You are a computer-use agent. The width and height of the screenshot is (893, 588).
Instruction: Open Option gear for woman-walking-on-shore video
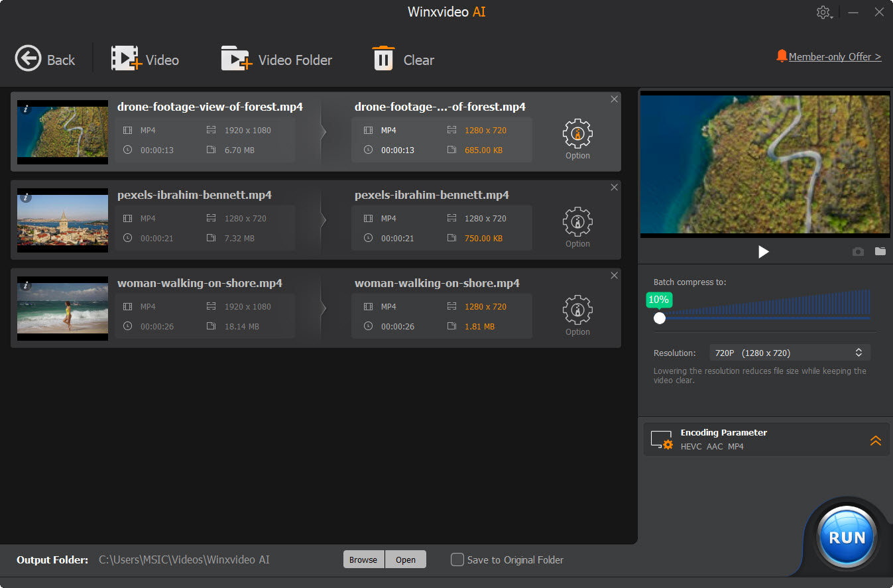point(577,310)
